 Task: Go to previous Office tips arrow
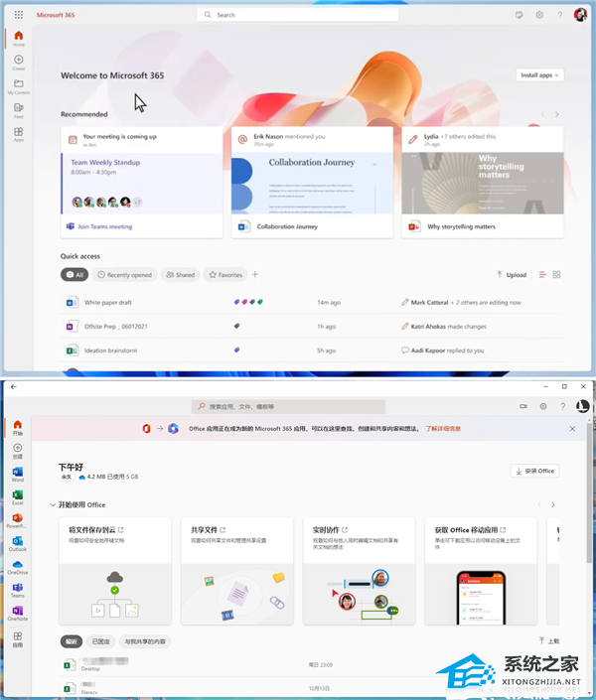[x=539, y=505]
